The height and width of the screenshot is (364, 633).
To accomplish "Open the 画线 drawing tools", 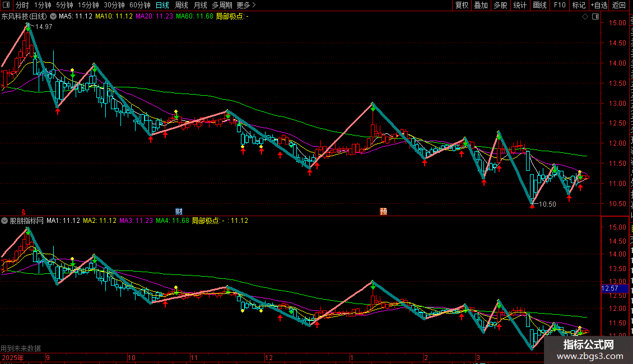I will pos(539,5).
